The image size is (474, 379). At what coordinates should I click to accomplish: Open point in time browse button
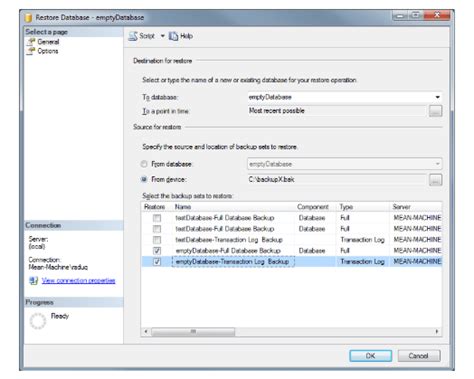(435, 111)
